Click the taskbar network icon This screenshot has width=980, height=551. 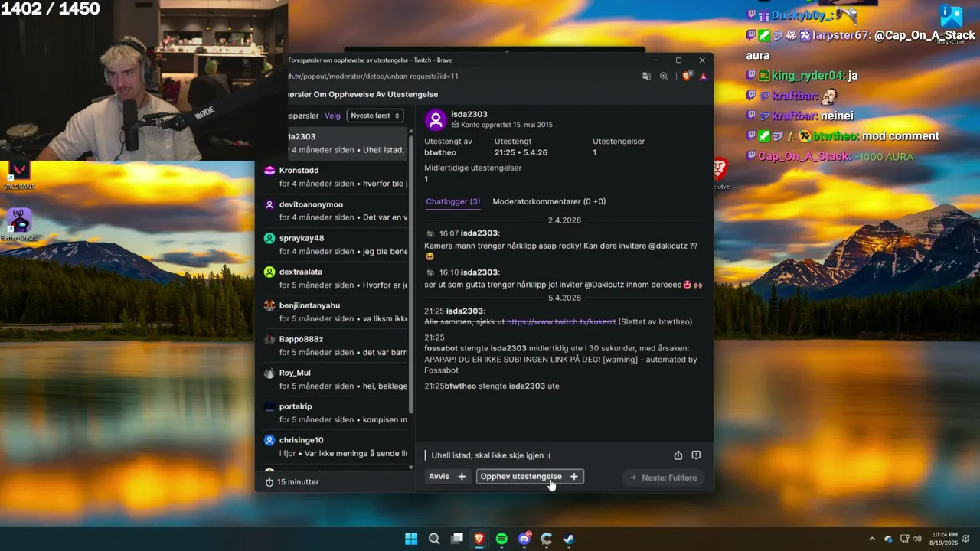click(x=904, y=539)
